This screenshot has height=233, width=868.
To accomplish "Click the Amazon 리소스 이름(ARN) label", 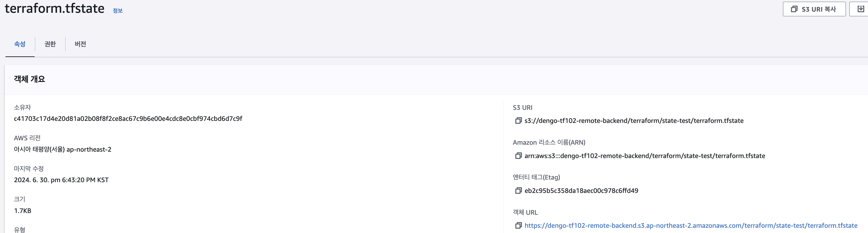I will (549, 143).
